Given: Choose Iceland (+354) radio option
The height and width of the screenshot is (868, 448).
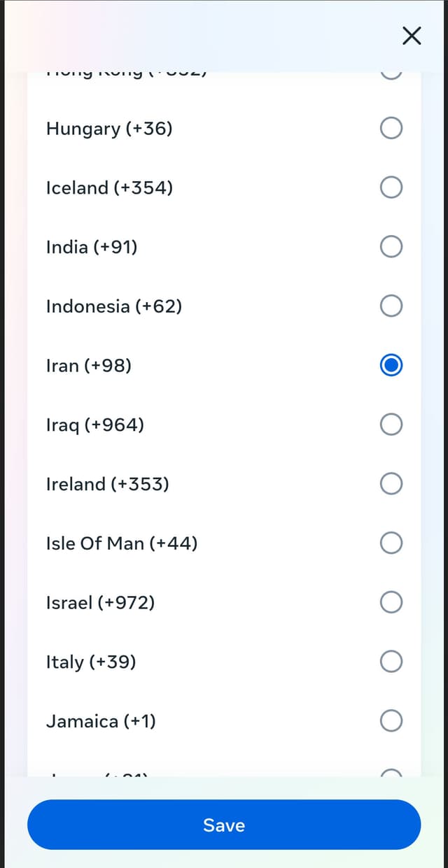Looking at the screenshot, I should tap(391, 187).
